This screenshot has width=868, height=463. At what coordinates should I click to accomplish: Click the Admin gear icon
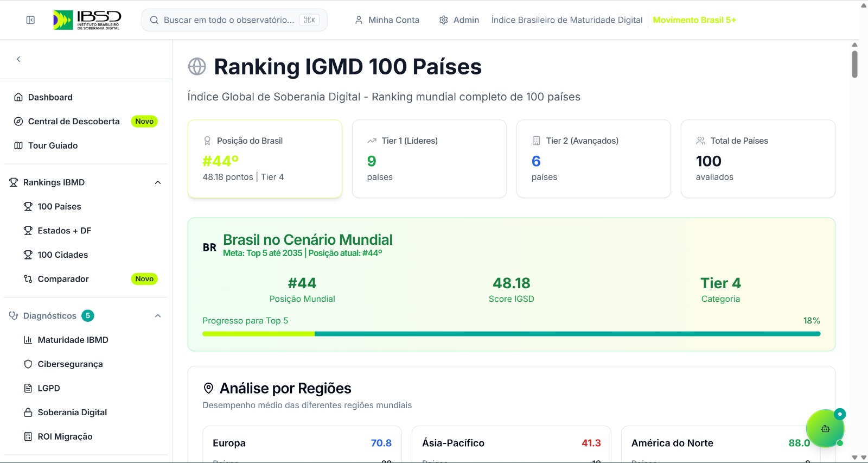pyautogui.click(x=443, y=20)
